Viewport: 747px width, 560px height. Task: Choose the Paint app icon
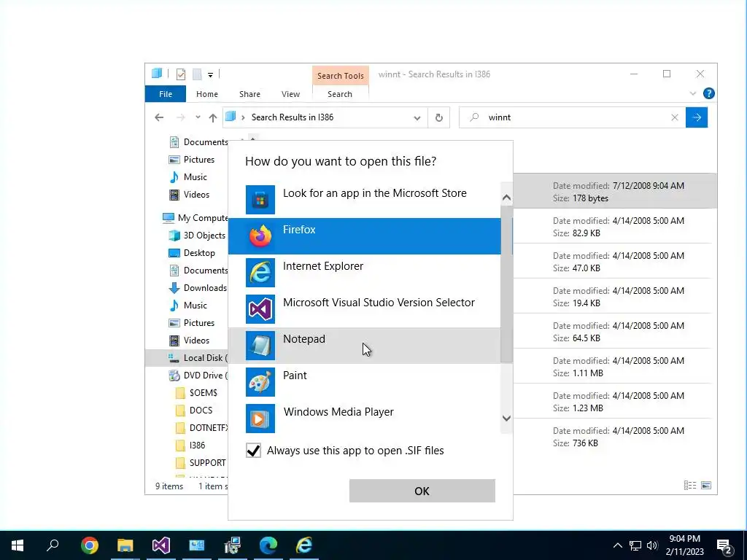pos(260,382)
